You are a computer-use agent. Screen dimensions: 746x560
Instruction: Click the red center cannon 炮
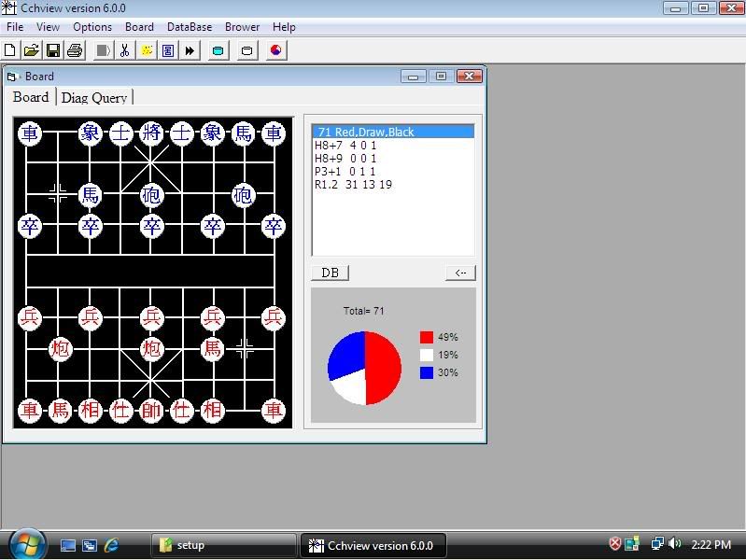click(x=151, y=349)
